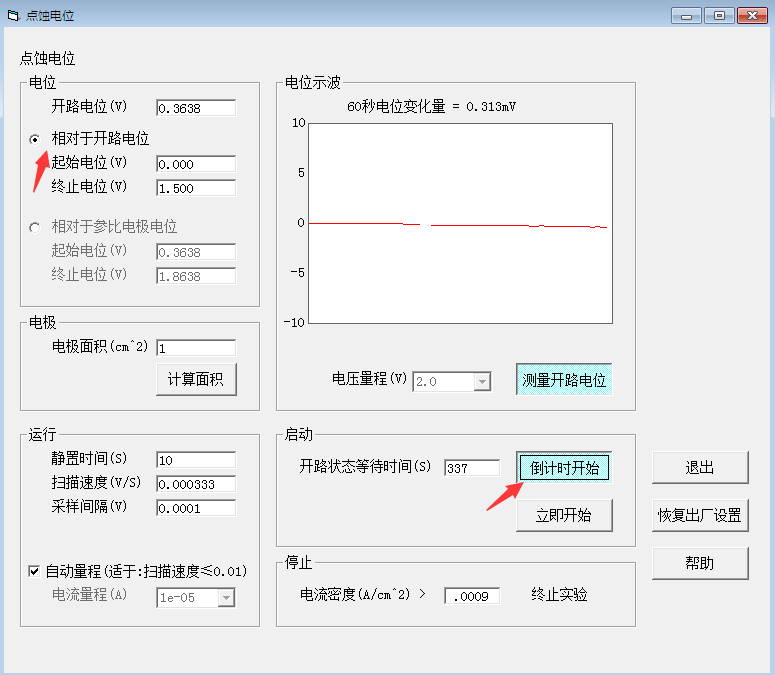Click the app icon in the title bar

point(13,15)
